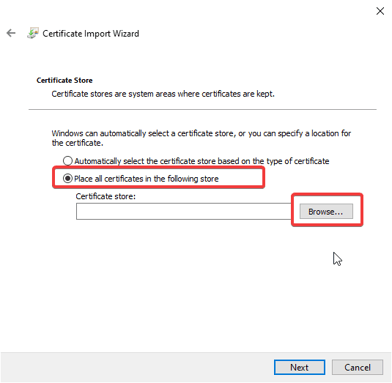Screen dimensions: 392x383
Task: Abort the import with Cancel
Action: pyautogui.click(x=357, y=367)
